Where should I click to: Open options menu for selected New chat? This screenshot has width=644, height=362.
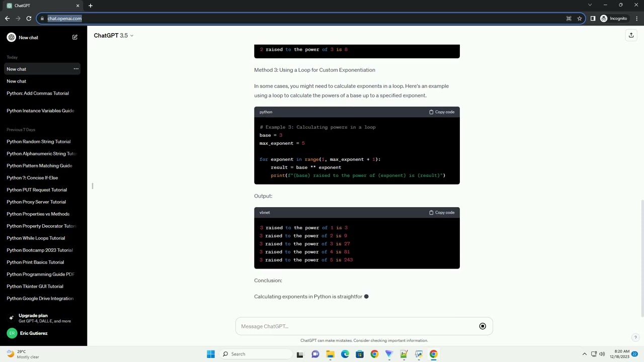coord(76,69)
